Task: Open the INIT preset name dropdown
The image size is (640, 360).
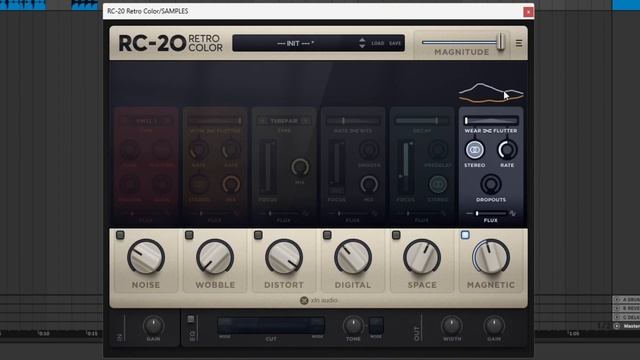Action: coord(296,43)
